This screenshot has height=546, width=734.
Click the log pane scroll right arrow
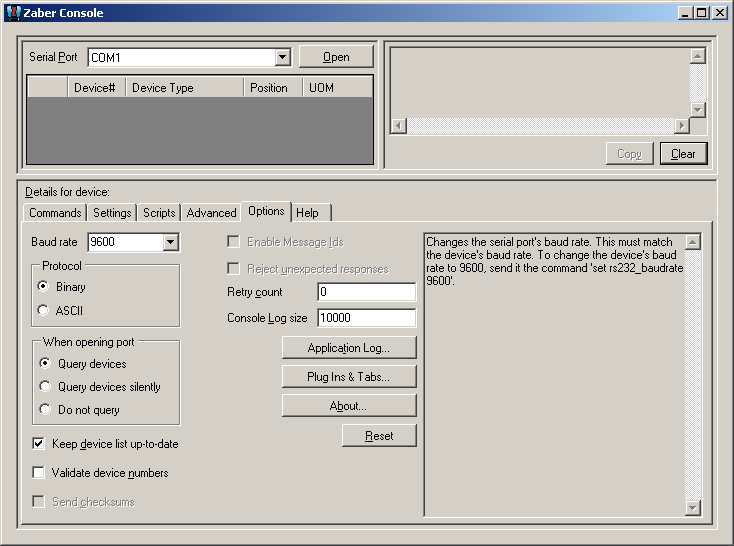click(682, 125)
